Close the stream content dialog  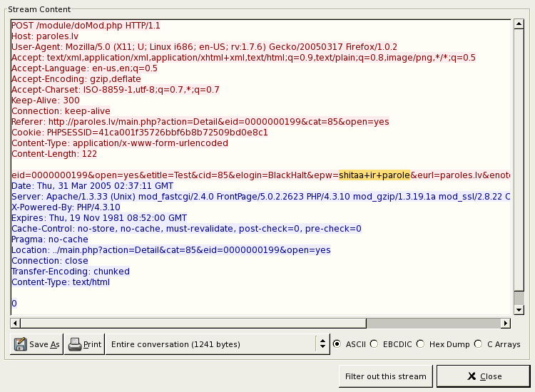[x=483, y=376]
